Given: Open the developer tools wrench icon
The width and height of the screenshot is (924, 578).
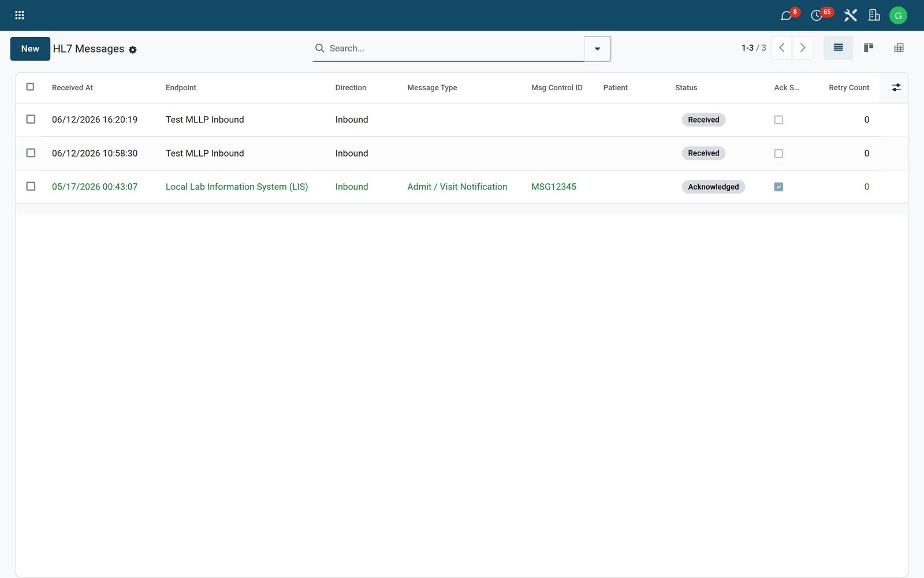Looking at the screenshot, I should pyautogui.click(x=850, y=15).
